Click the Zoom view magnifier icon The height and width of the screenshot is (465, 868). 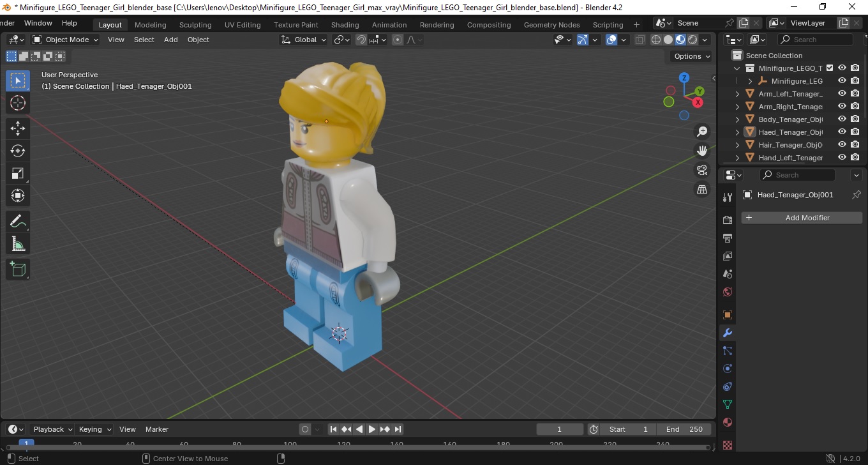(702, 132)
